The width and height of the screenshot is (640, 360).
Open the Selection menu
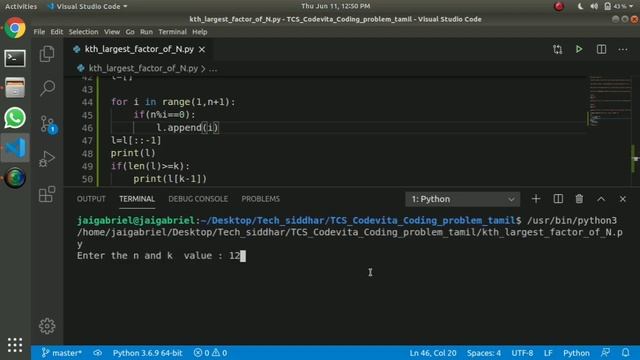point(83,32)
